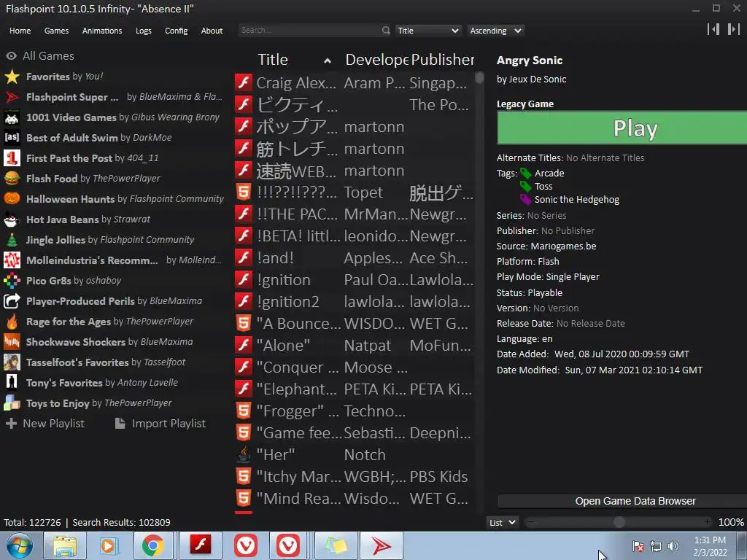Open the About tab
747x560 pixels.
(x=212, y=31)
